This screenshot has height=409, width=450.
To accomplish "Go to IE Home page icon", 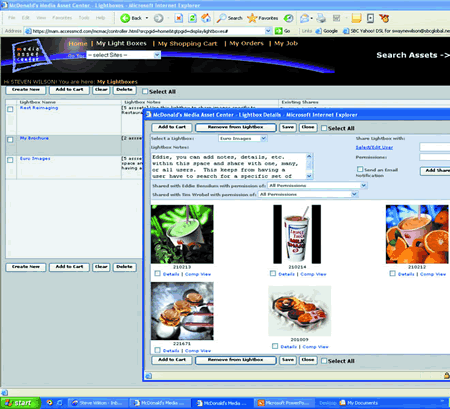I will click(x=206, y=18).
